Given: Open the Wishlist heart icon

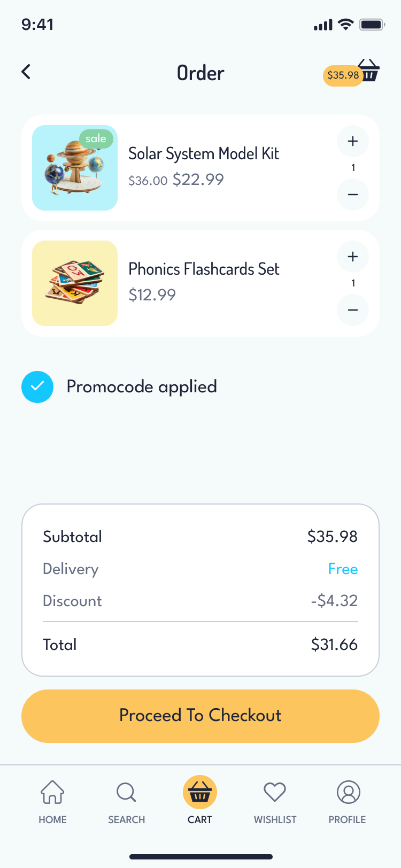Looking at the screenshot, I should (x=275, y=792).
